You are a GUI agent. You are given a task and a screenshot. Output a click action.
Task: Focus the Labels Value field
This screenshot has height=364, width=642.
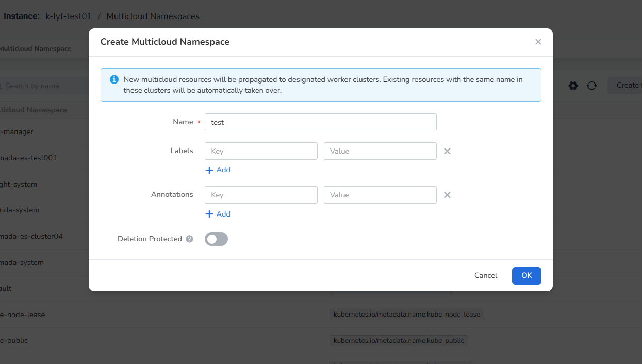point(380,151)
